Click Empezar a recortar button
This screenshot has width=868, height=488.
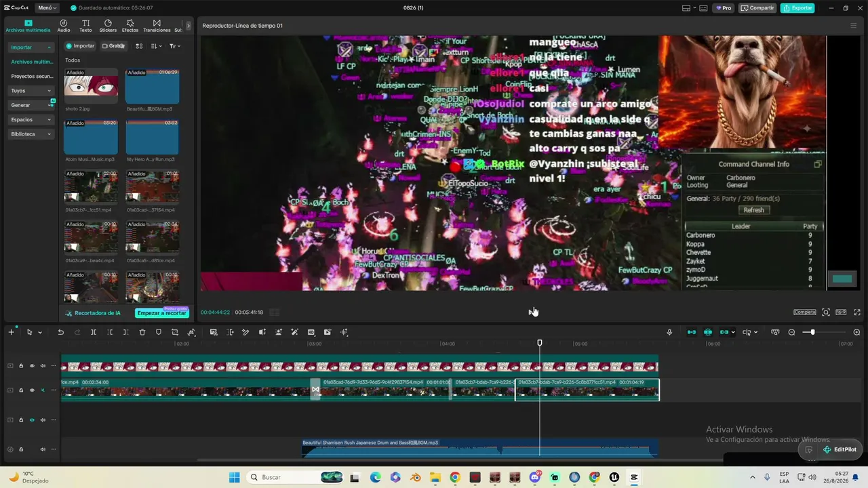coord(161,313)
